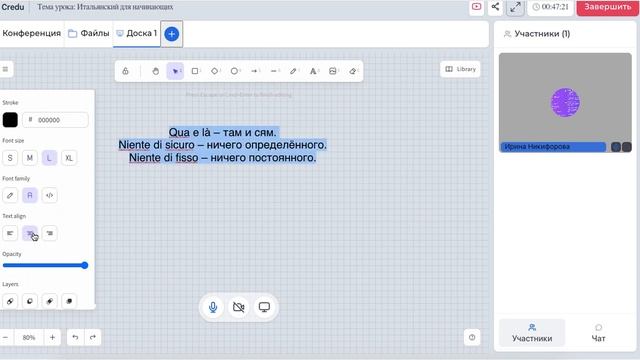
Task: Choose the code font family
Action: click(x=49, y=196)
